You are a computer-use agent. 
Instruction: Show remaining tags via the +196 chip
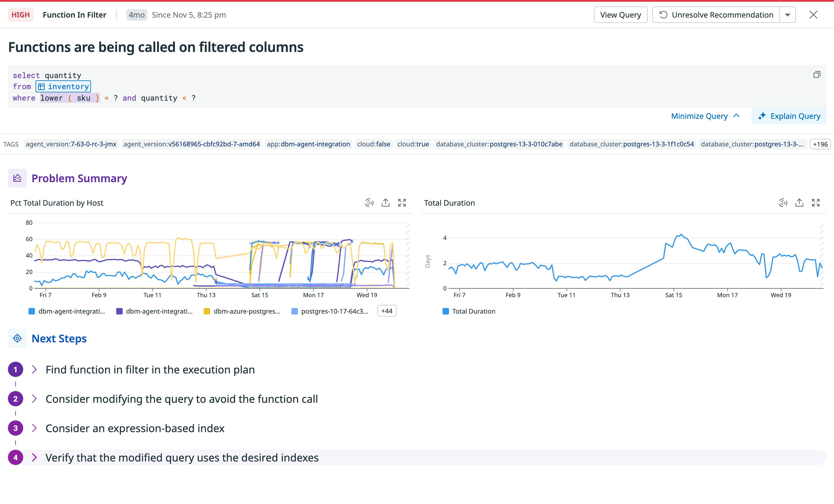(x=821, y=144)
